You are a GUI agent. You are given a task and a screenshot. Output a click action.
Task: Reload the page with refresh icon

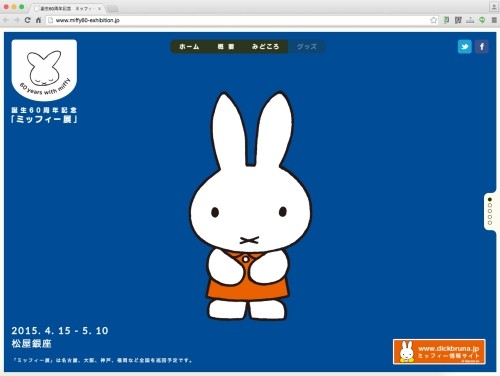point(28,20)
